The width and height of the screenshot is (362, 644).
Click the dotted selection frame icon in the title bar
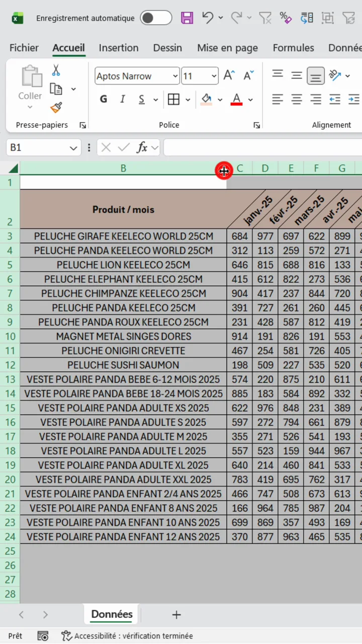[328, 18]
